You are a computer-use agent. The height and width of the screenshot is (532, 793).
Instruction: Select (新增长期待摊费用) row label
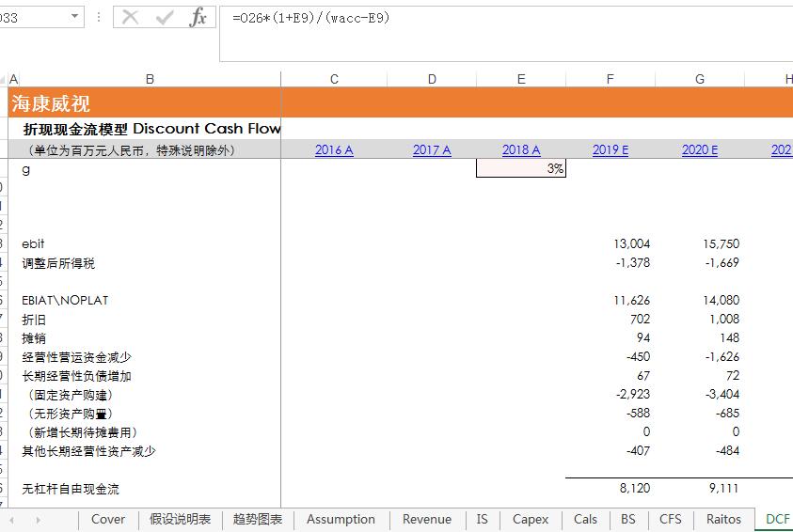pos(83,433)
